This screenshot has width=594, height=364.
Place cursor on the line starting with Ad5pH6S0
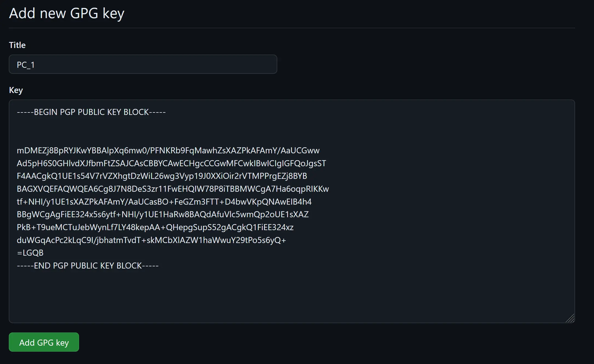(x=171, y=163)
